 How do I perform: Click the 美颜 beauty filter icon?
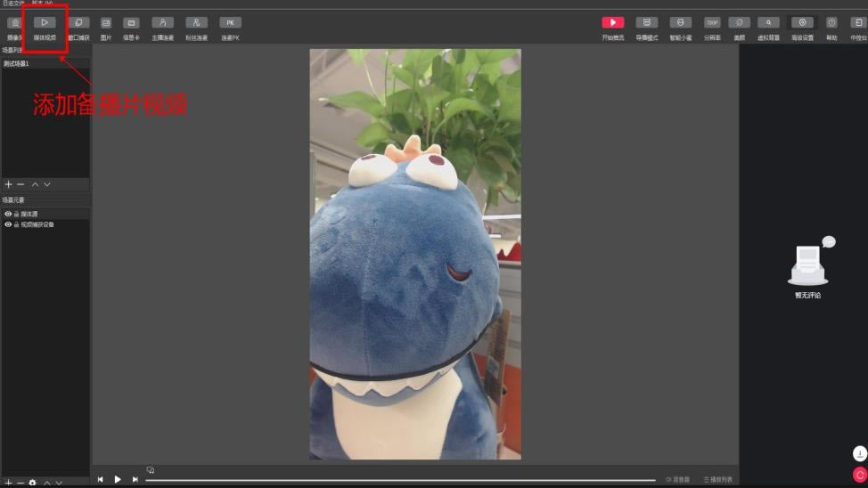[739, 22]
